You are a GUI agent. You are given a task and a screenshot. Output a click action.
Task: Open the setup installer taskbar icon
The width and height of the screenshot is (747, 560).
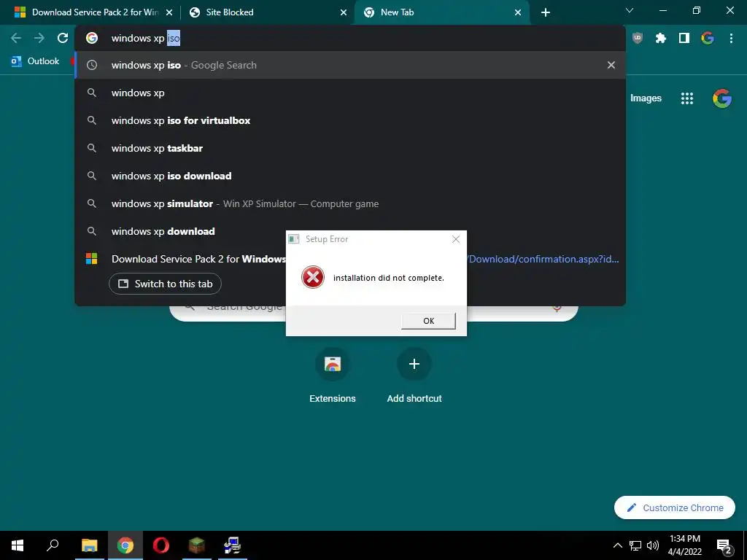click(x=232, y=545)
